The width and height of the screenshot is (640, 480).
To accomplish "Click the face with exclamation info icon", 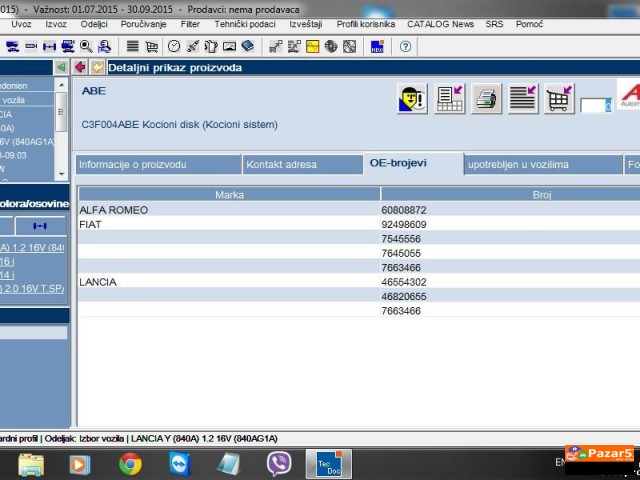I will click(x=412, y=98).
